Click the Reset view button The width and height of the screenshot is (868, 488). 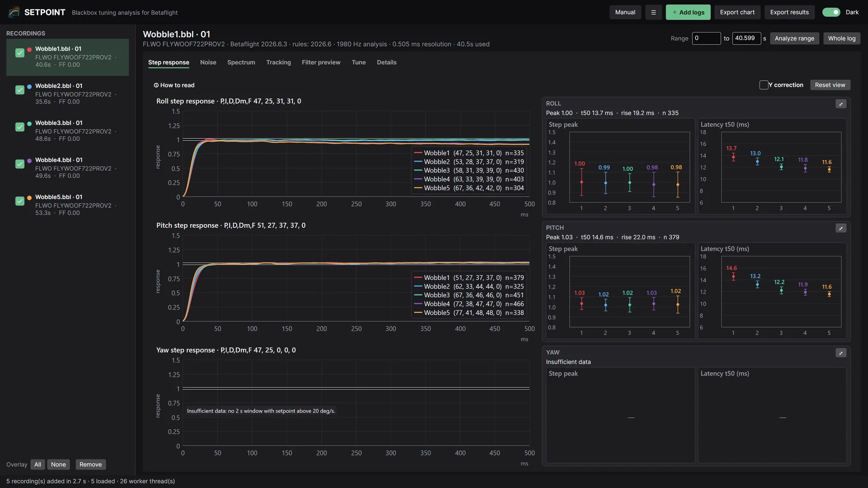point(830,85)
